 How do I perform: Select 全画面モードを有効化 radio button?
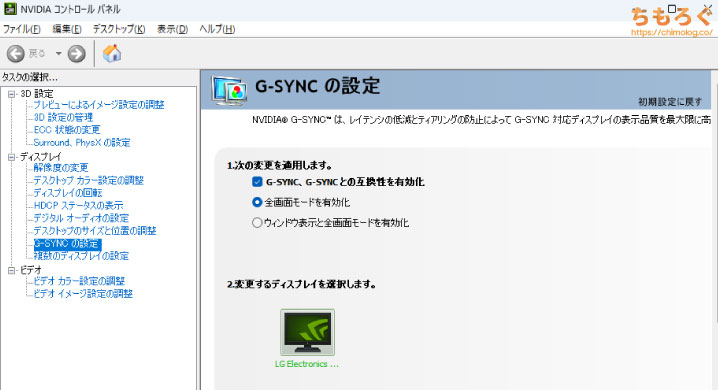[257, 202]
